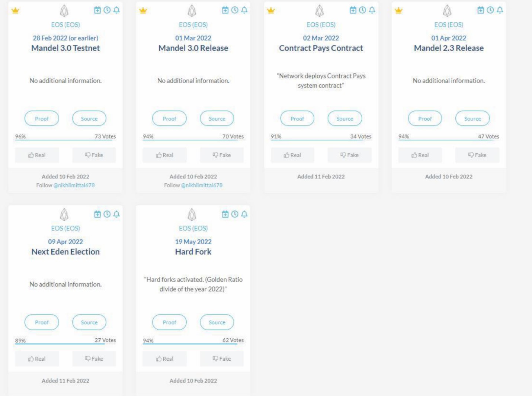
Task: Click bell alert icon on Mandel 3.0 Release
Action: click(x=244, y=10)
